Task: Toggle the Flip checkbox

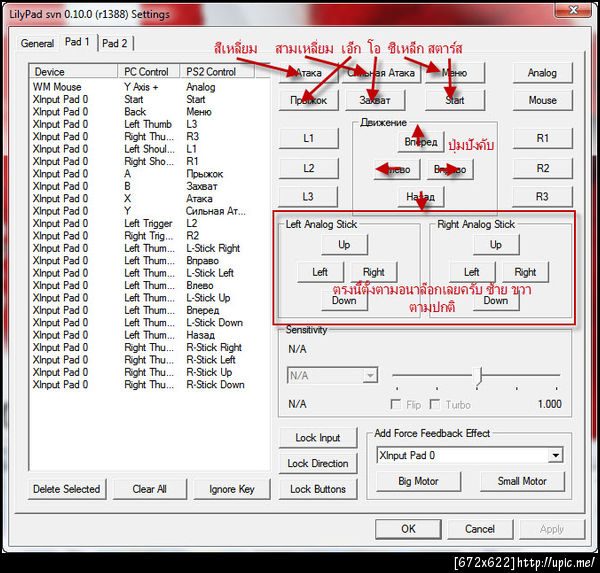Action: pos(395,404)
